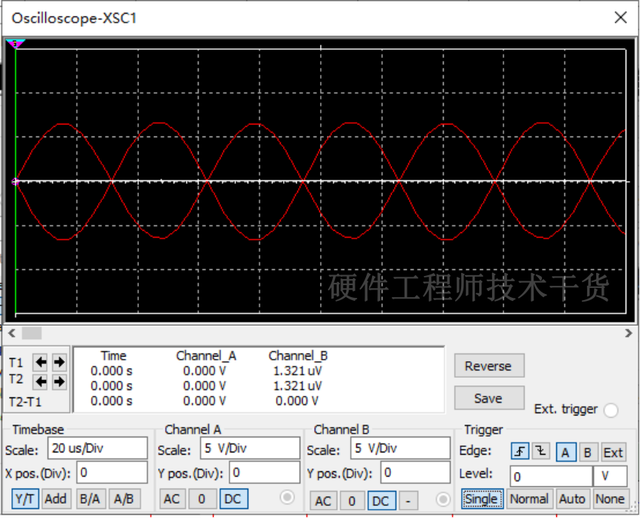640x518 pixels.
Task: Select falling edge trigger icon
Action: (541, 451)
